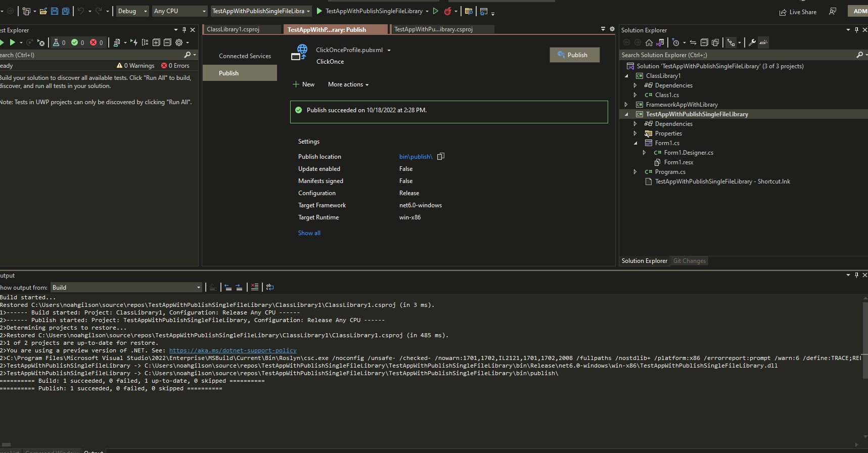Select the Publish tab in the publish sidebar
The height and width of the screenshot is (453, 868).
click(240, 73)
